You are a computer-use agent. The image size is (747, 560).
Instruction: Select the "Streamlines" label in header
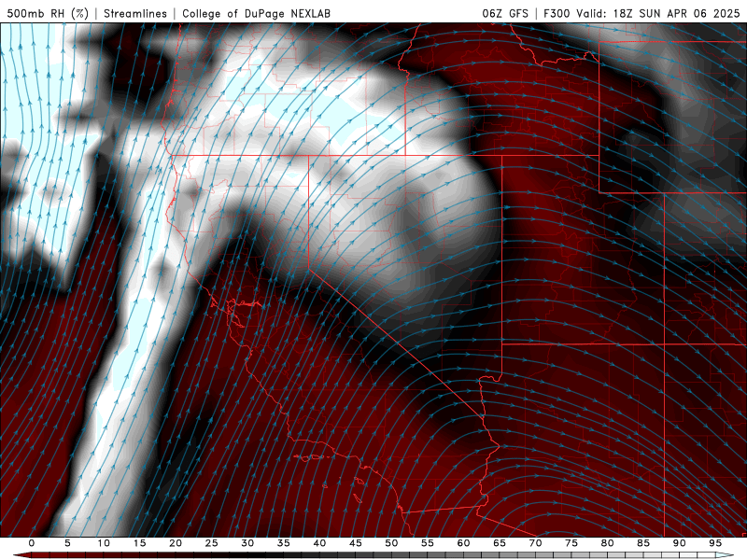pos(135,13)
